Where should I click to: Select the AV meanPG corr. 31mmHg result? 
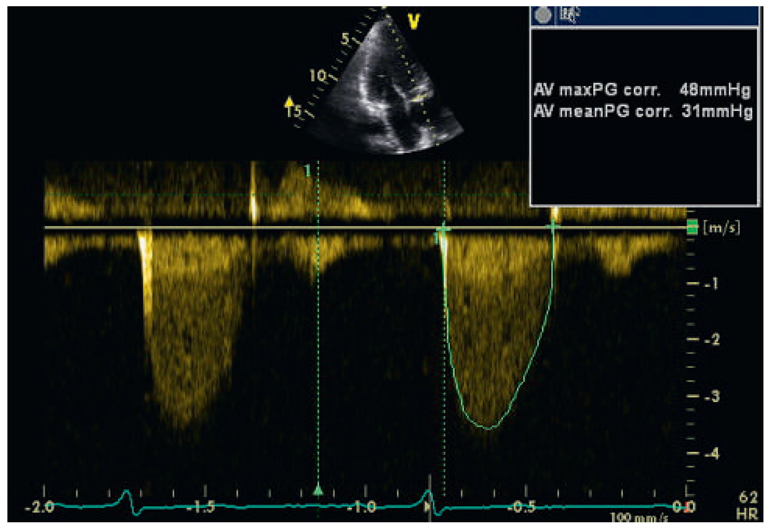coord(642,112)
